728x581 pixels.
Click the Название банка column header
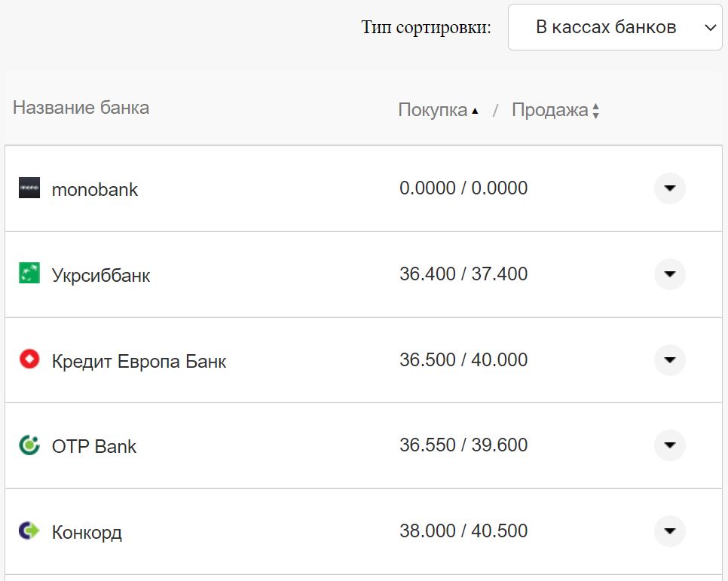click(81, 108)
